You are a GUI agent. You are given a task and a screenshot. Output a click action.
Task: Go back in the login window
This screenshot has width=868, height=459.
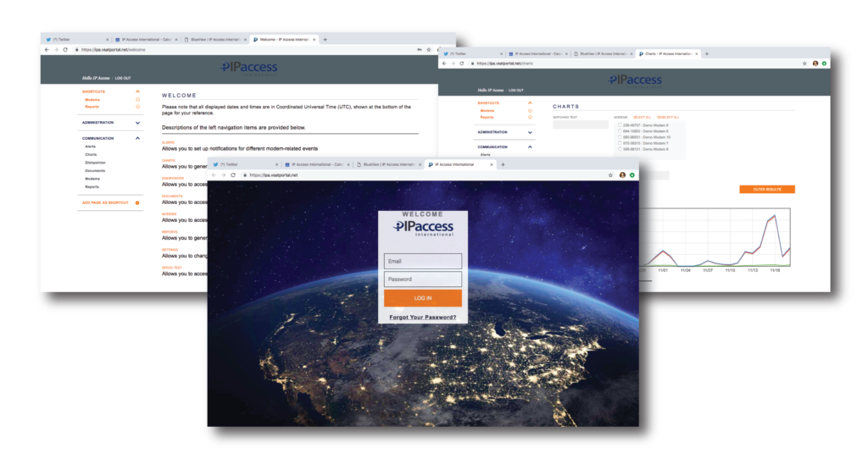pos(214,174)
